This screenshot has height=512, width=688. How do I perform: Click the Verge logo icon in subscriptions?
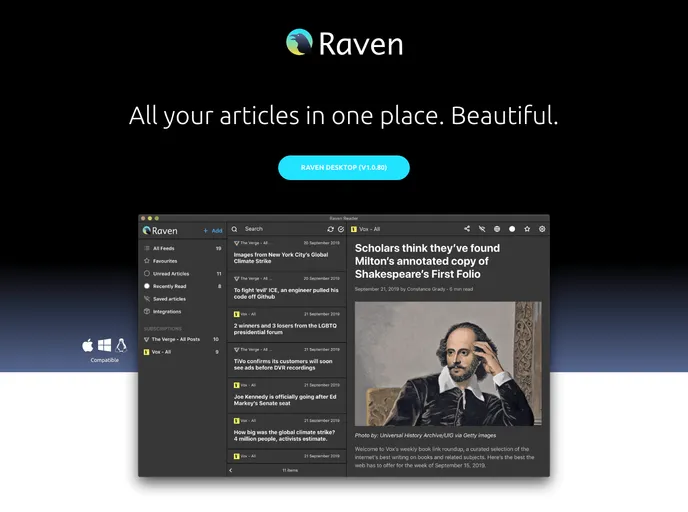[147, 339]
